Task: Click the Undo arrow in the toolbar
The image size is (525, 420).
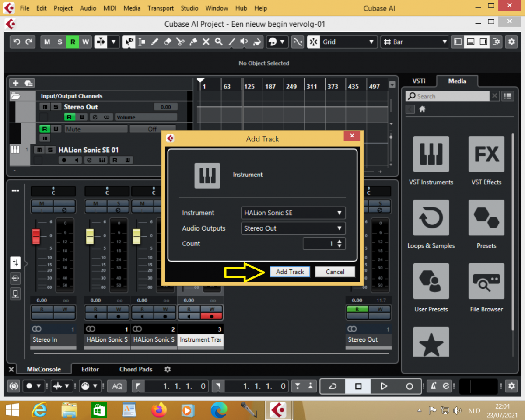Action: pos(17,42)
